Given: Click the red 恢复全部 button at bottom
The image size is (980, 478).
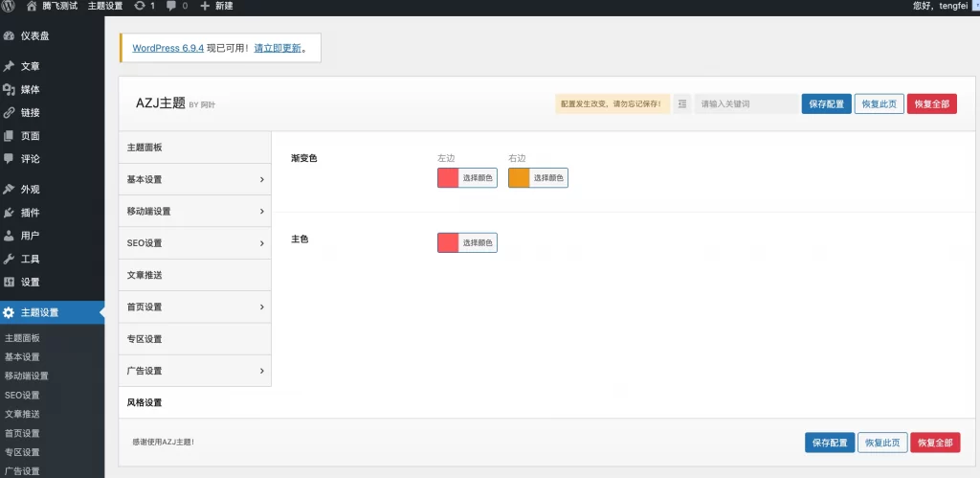Looking at the screenshot, I should 935,443.
